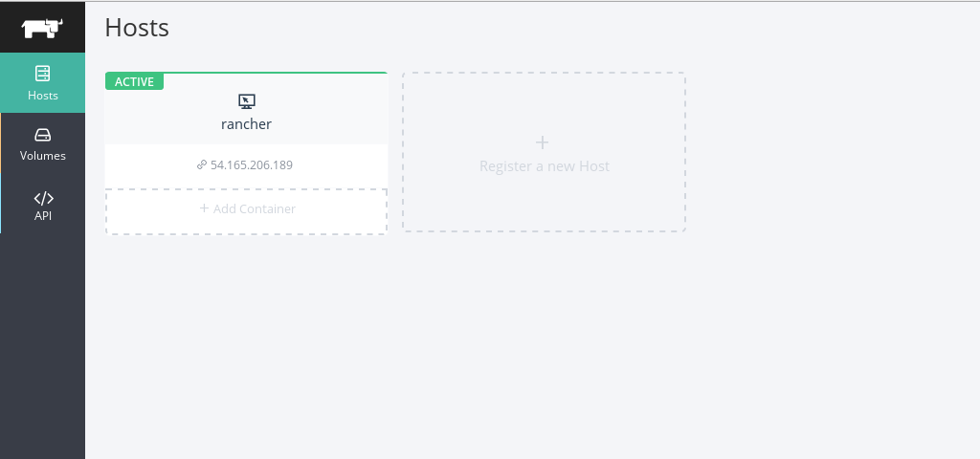Click the API code brackets icon
Image resolution: width=980 pixels, height=459 pixels.
click(x=43, y=198)
